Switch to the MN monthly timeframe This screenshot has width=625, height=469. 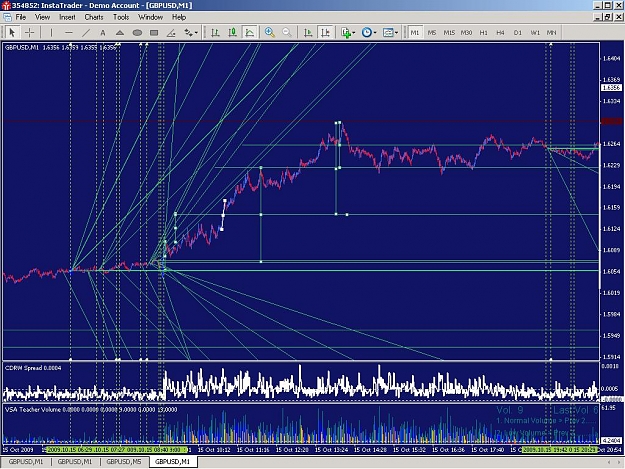pos(551,33)
